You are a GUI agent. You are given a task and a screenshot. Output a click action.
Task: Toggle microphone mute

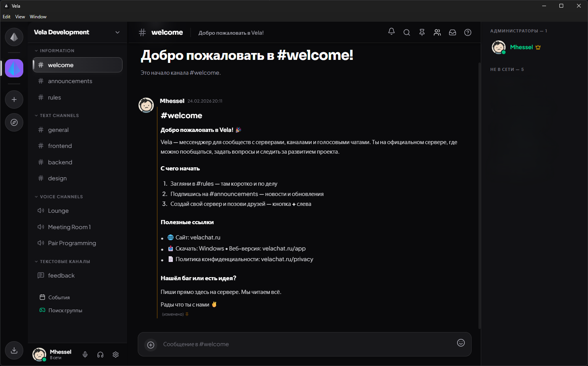tap(85, 355)
